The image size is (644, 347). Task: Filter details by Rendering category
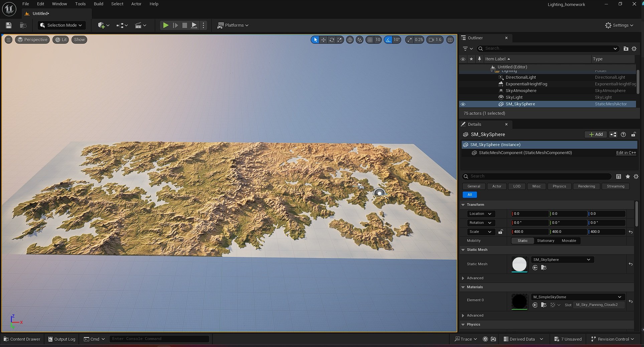tap(586, 186)
